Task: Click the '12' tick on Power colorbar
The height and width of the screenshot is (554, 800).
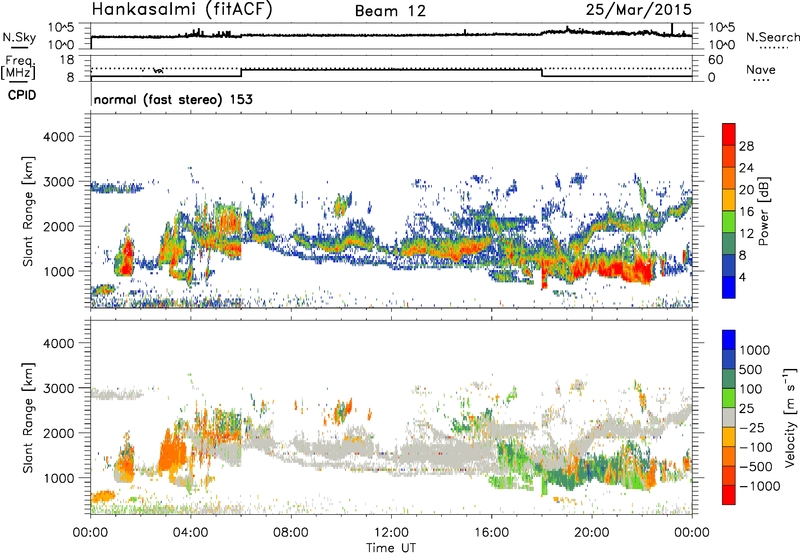Action: click(x=746, y=233)
